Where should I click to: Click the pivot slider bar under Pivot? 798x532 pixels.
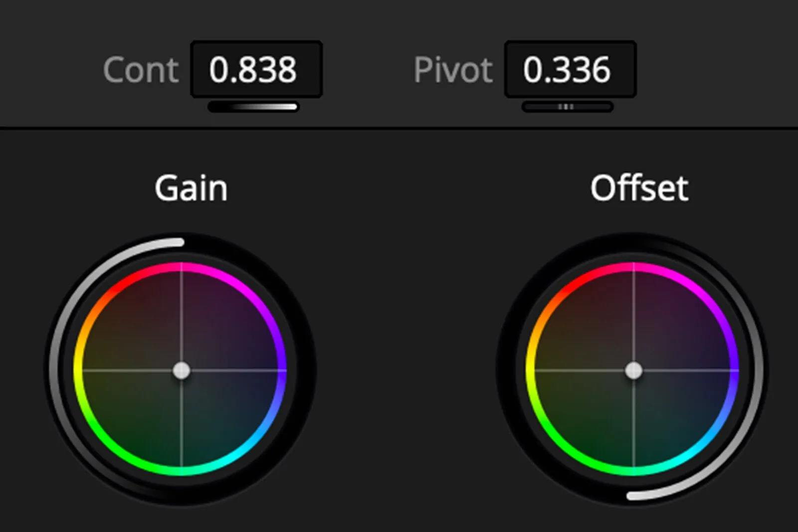pyautogui.click(x=567, y=107)
